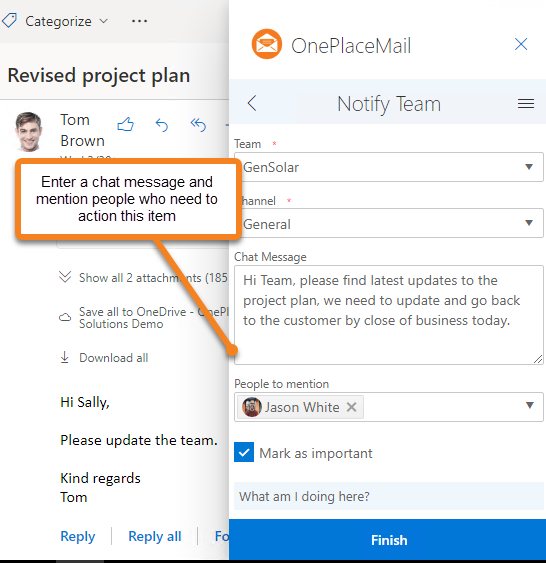
Task: Click the Categorize tag icon
Action: click(x=9, y=20)
